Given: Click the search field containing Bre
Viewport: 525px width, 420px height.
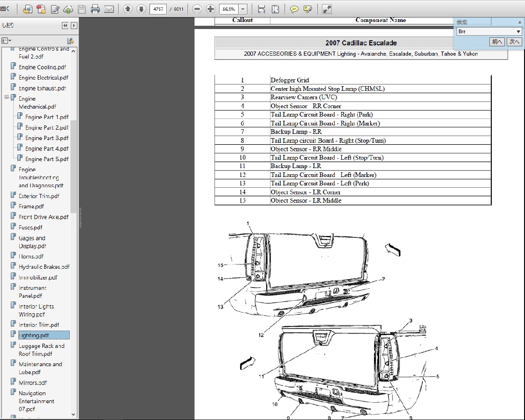Looking at the screenshot, I should [486, 31].
